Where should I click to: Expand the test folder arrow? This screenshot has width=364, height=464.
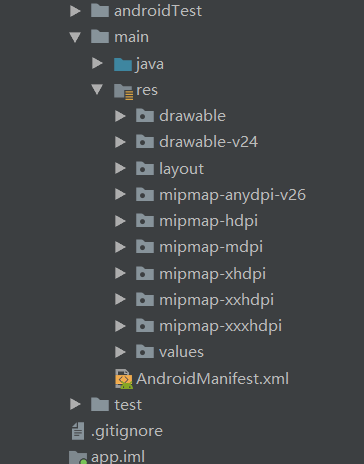76,404
